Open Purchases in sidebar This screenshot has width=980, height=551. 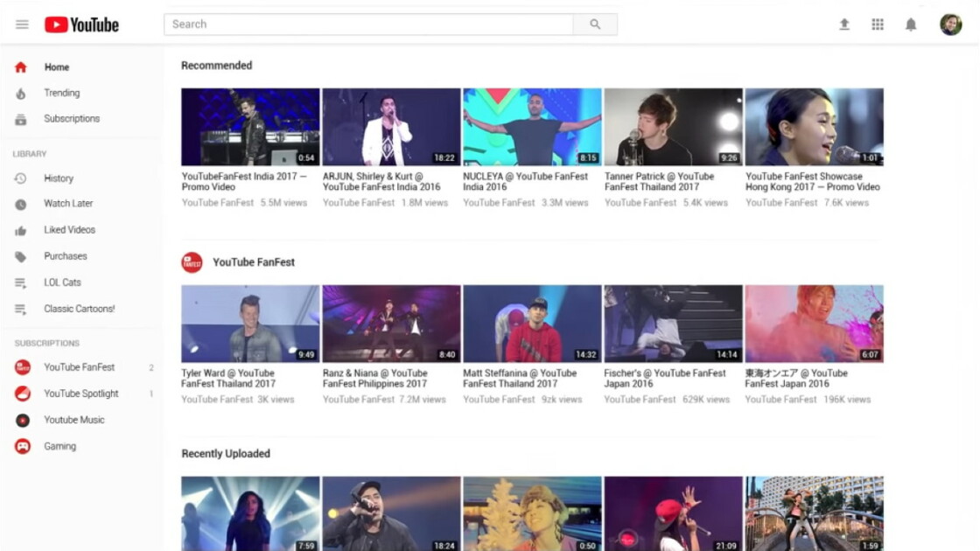(x=66, y=256)
